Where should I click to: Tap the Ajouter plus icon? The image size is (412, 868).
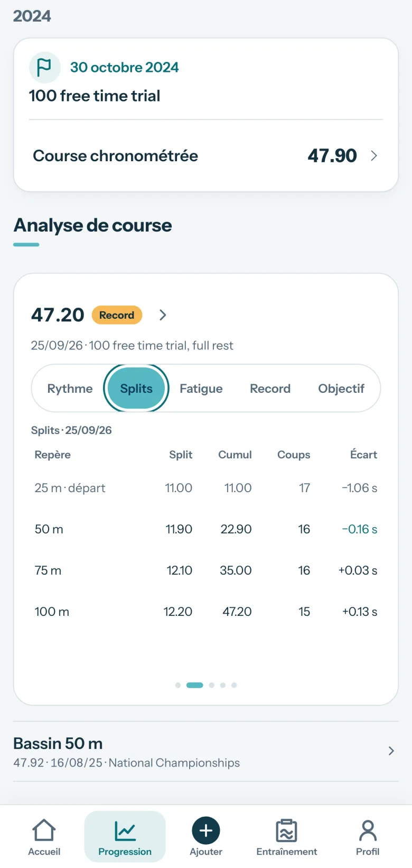(x=206, y=830)
